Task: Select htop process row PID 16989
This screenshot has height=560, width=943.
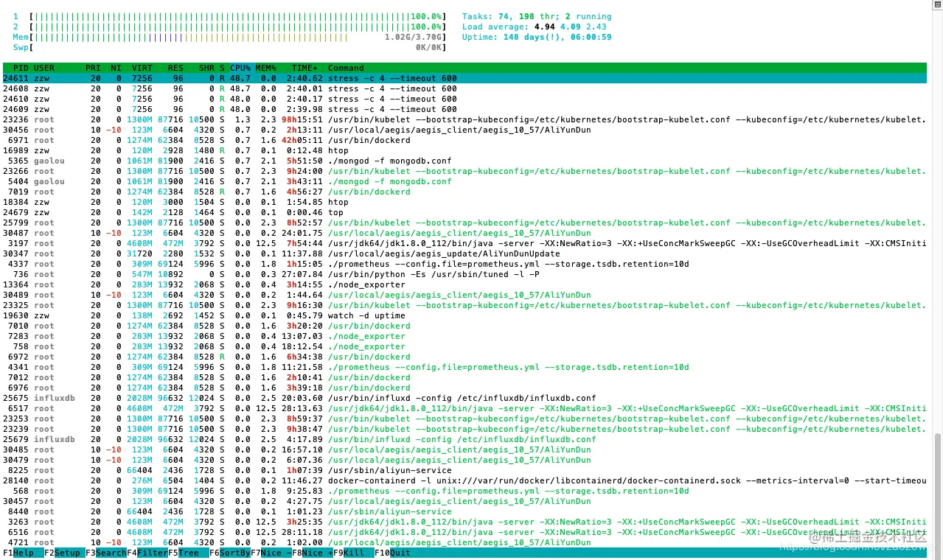Action: pyautogui.click(x=464, y=150)
